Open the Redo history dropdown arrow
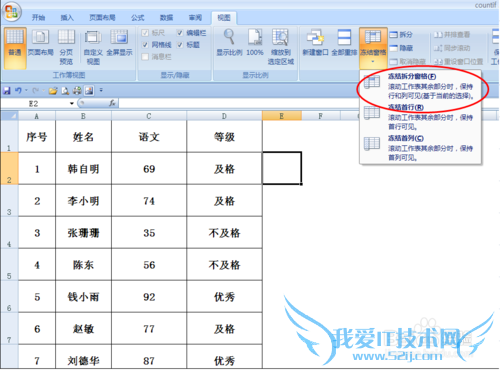 [x=43, y=90]
